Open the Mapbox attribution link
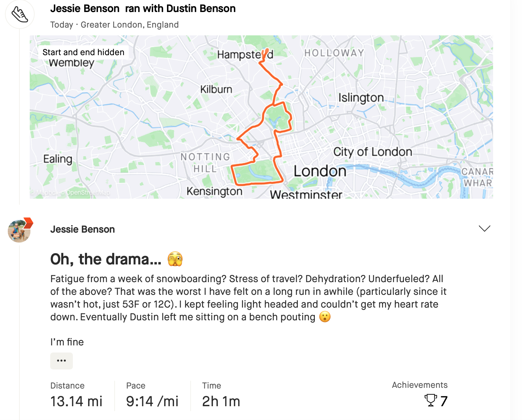 click(x=47, y=193)
